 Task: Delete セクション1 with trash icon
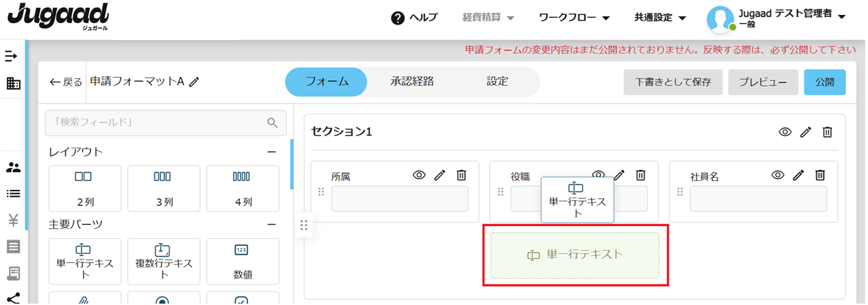click(827, 132)
